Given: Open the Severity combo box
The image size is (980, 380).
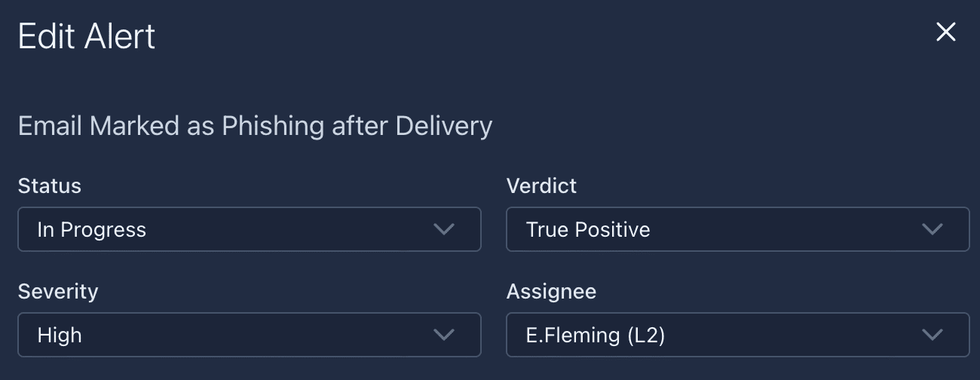Looking at the screenshot, I should tap(249, 335).
